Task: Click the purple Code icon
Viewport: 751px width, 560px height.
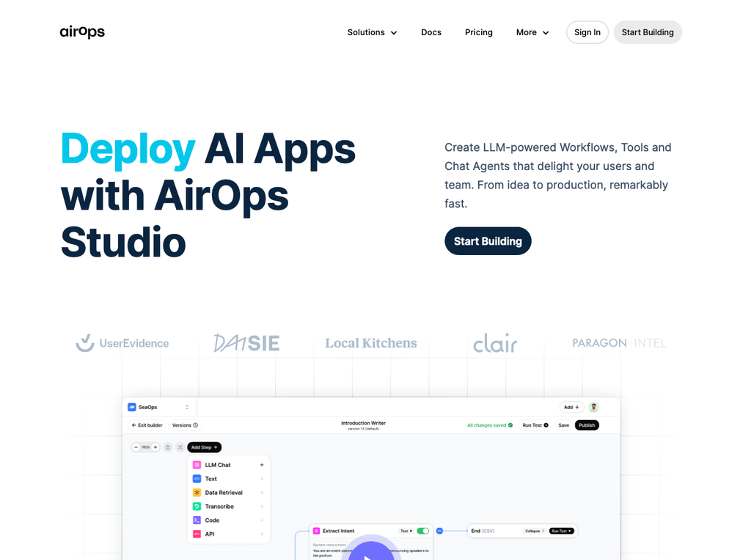Action: click(x=197, y=520)
